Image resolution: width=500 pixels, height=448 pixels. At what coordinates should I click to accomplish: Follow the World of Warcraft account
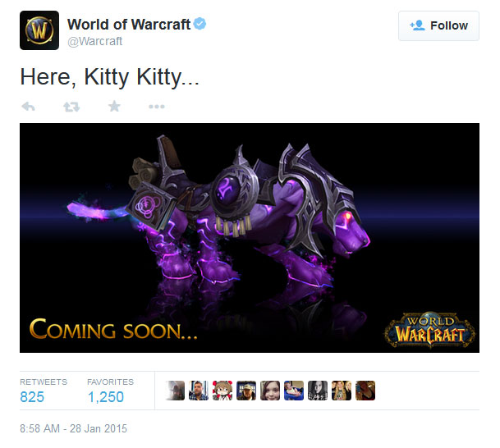[x=438, y=25]
